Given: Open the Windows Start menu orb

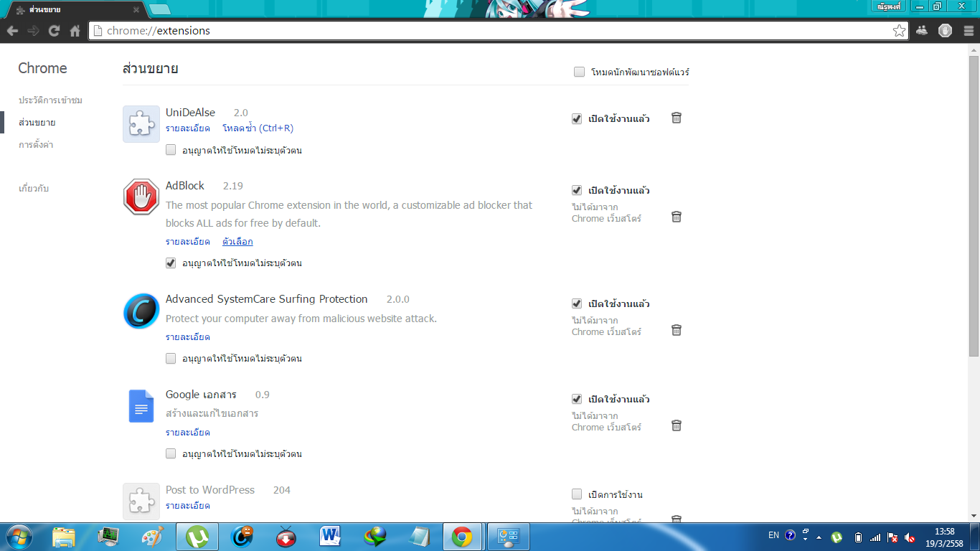Looking at the screenshot, I should point(18,537).
